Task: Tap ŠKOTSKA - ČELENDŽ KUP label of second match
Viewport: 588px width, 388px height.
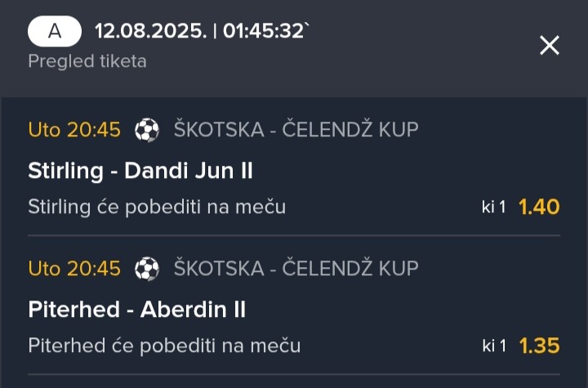Action: (x=296, y=268)
